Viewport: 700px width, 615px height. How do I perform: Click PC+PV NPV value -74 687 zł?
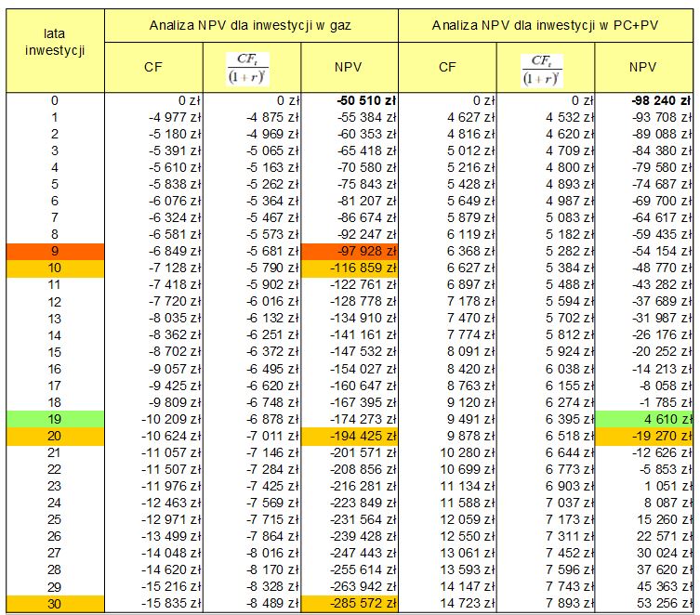662,185
